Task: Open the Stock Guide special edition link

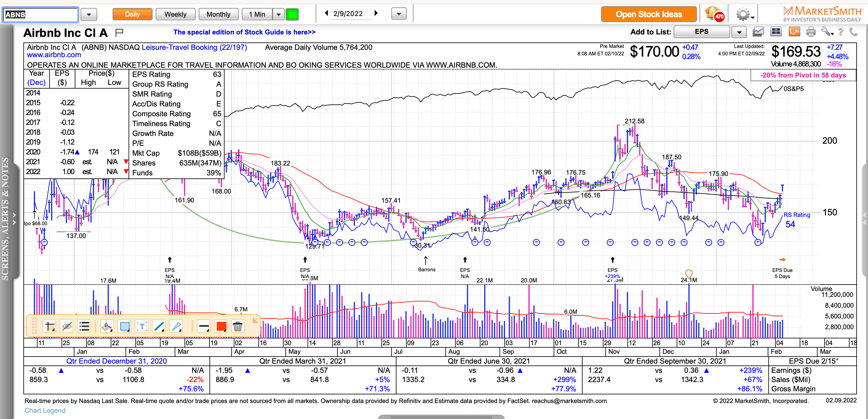Action: [244, 32]
